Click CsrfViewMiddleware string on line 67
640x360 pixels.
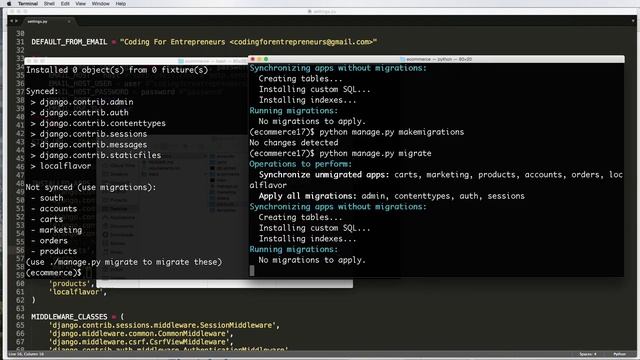(x=141, y=342)
